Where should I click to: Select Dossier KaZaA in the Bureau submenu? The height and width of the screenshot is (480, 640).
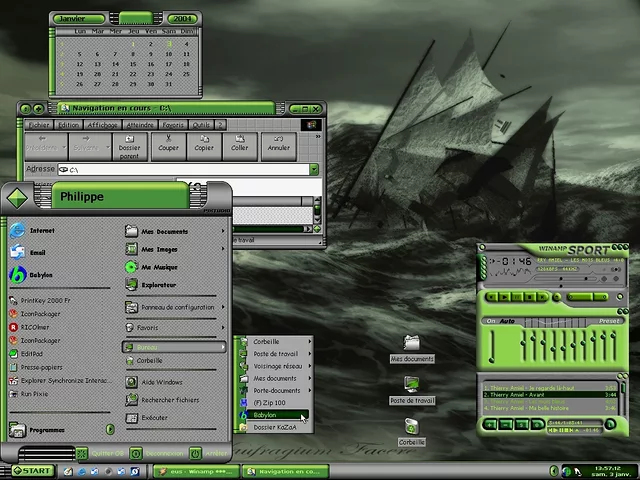click(274, 427)
